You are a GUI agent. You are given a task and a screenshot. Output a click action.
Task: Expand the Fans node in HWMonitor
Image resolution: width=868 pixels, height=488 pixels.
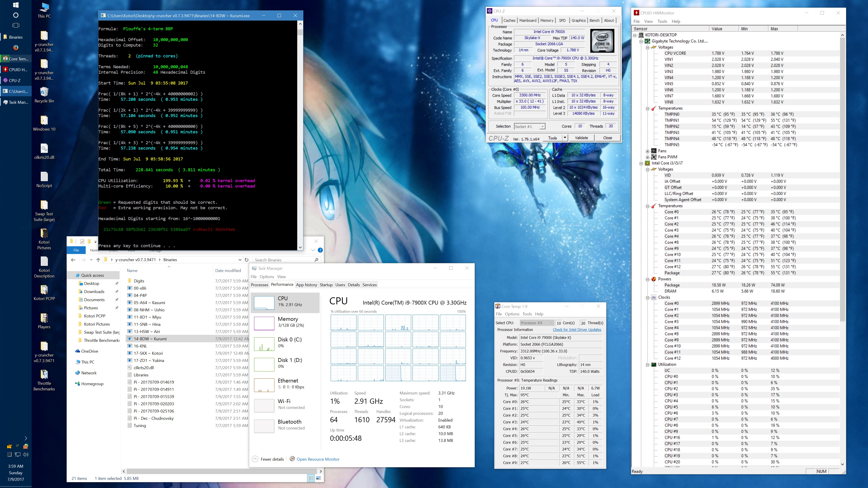[x=647, y=151]
